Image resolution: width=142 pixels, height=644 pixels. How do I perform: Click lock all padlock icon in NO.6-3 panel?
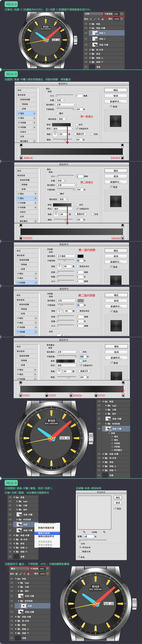click(102, 19)
